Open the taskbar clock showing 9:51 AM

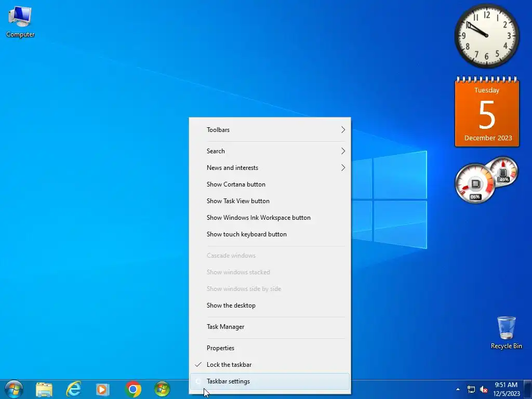coord(507,389)
